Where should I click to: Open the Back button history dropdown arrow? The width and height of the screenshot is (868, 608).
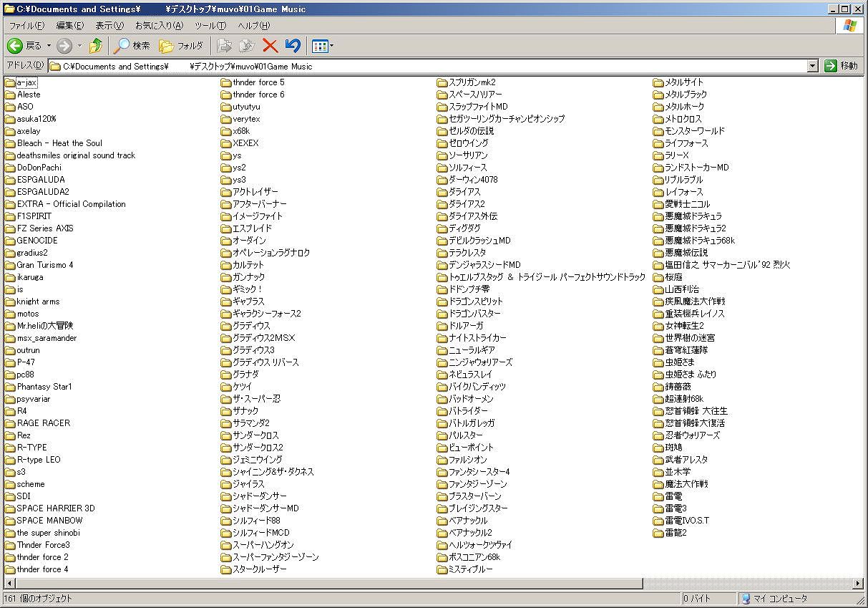point(49,46)
